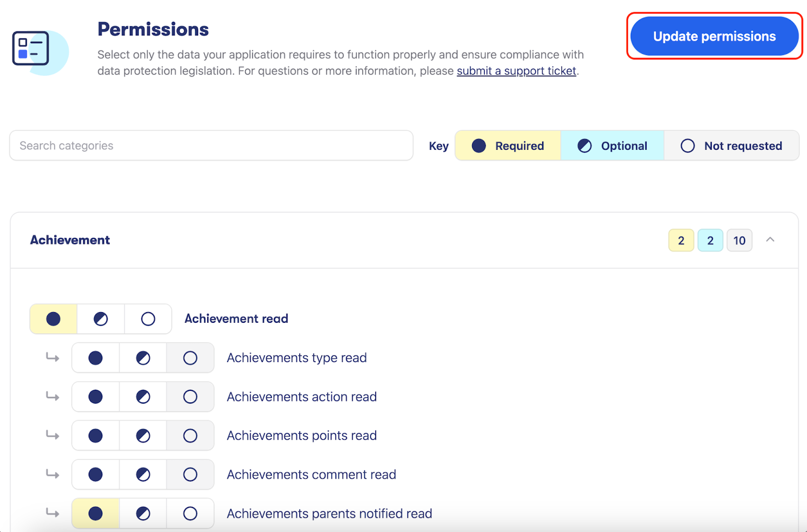Image resolution: width=807 pixels, height=532 pixels.
Task: Click the Optional half-filled icon in the Key
Action: click(584, 146)
